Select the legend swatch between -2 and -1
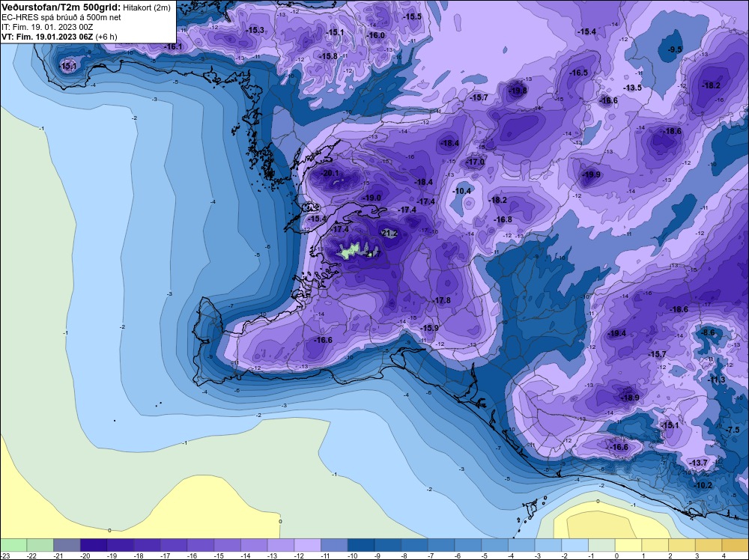Image resolution: width=749 pixels, height=560 pixels. click(x=575, y=545)
